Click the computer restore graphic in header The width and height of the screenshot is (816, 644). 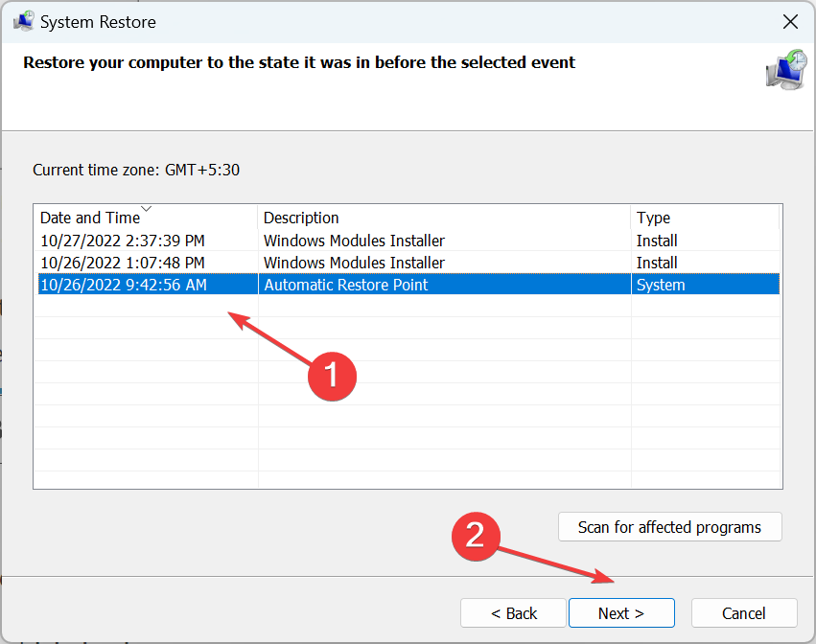point(785,70)
